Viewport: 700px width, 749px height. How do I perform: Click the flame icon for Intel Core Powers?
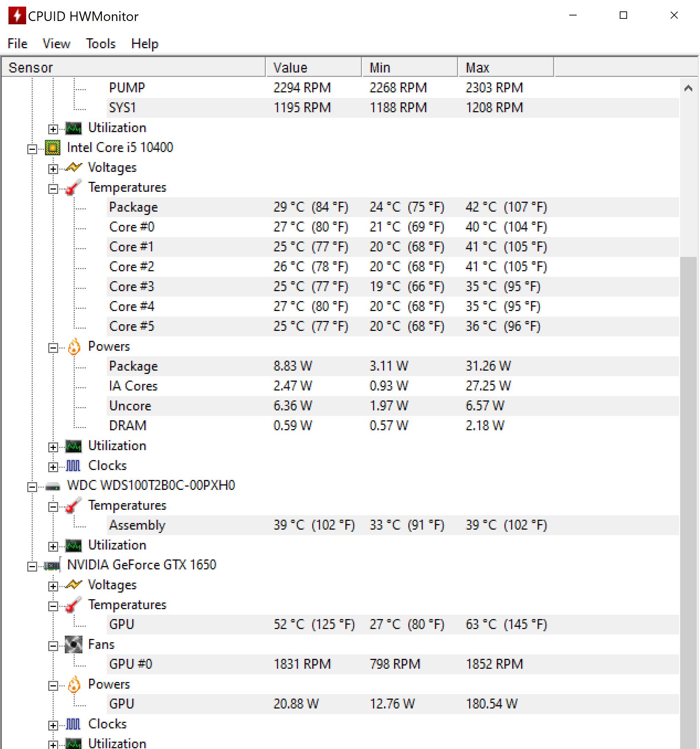[x=74, y=347]
